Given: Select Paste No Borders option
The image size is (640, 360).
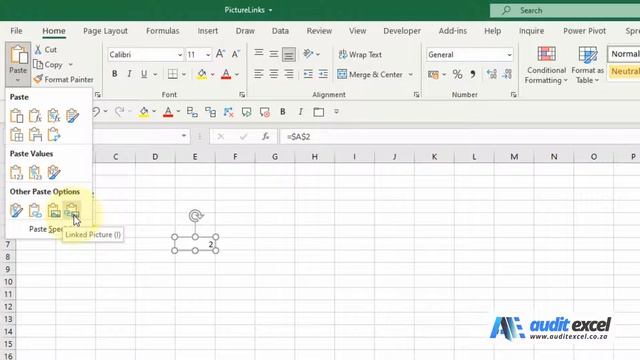Looking at the screenshot, I should pos(16,134).
